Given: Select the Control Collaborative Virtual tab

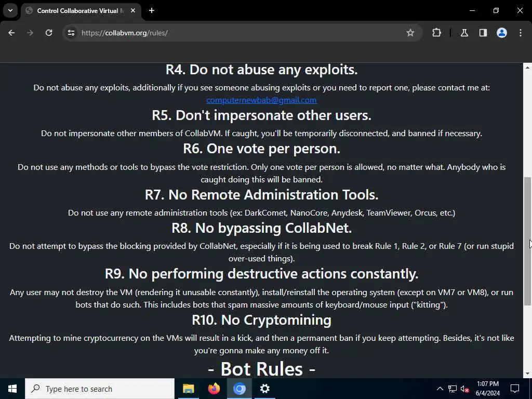Looking at the screenshot, I should [x=81, y=11].
